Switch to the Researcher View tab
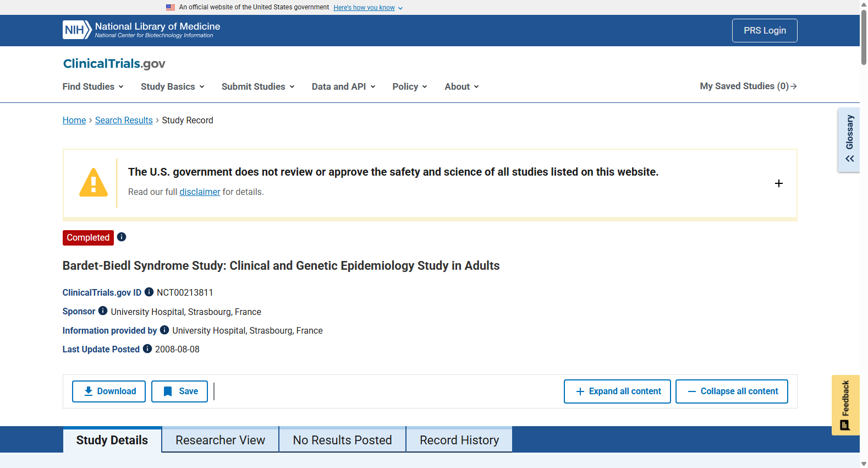Viewport: 868px width, 468px height. pyautogui.click(x=221, y=440)
